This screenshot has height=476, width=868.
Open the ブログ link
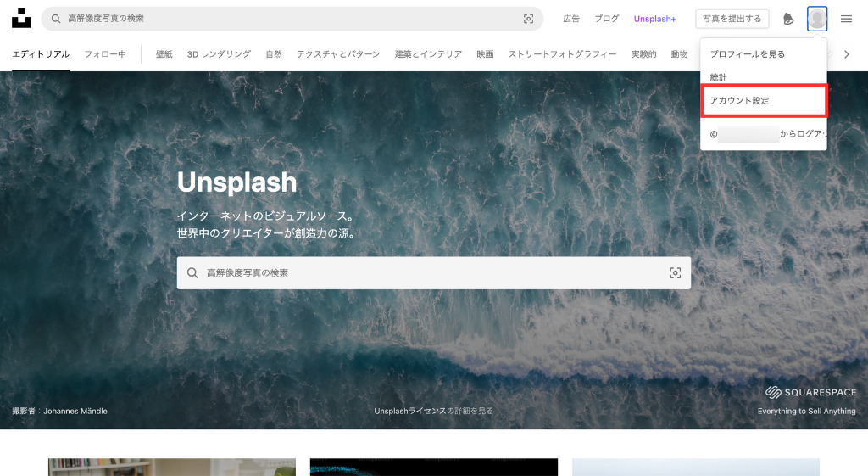(x=607, y=19)
